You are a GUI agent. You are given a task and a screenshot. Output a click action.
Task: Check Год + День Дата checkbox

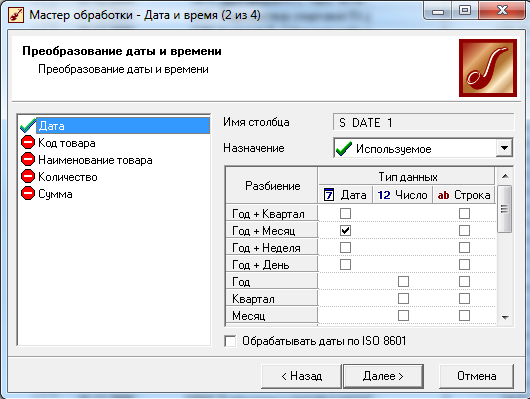coord(345,264)
